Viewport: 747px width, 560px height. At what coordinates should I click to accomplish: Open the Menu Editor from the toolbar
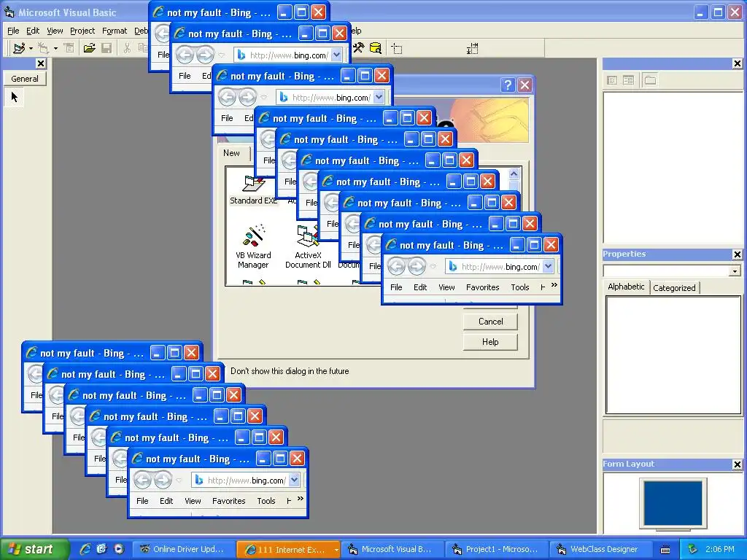(x=69, y=48)
